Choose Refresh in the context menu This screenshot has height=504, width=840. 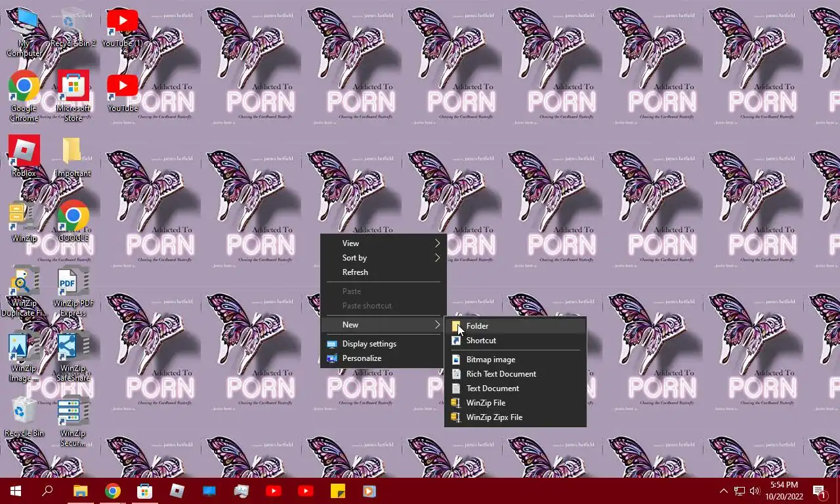383,272
